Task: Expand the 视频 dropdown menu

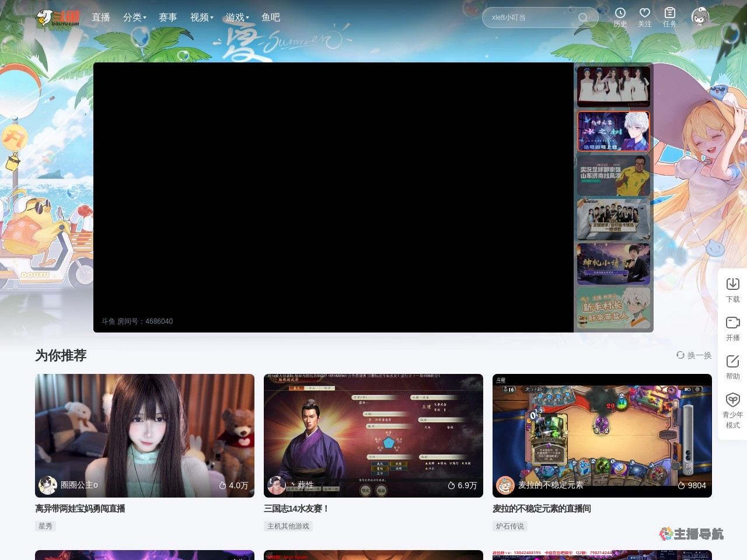Action: tap(201, 17)
